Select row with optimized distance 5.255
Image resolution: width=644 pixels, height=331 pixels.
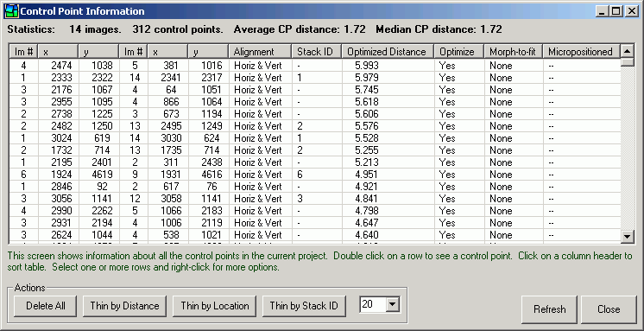tap(315, 150)
